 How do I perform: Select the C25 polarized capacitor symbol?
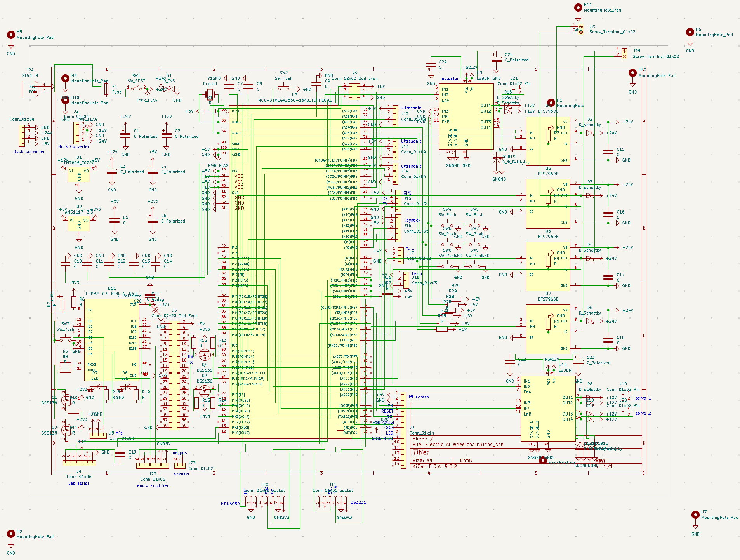coord(496,59)
